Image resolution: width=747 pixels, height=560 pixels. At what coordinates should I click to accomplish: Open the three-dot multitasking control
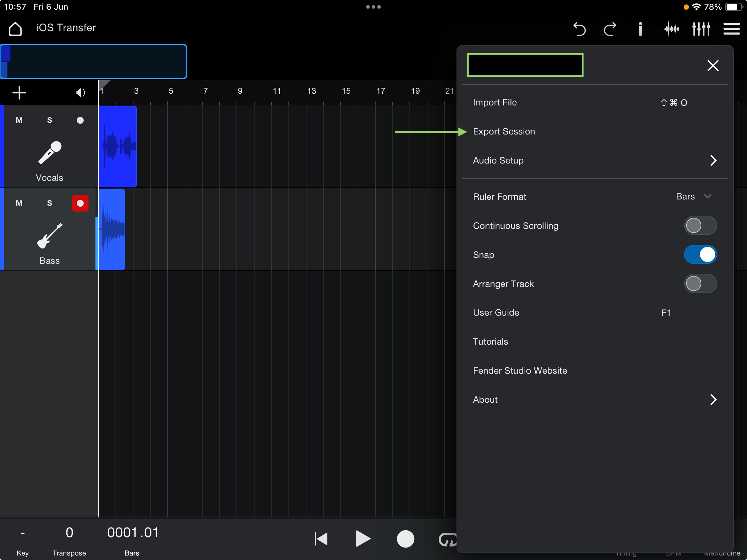click(x=373, y=7)
